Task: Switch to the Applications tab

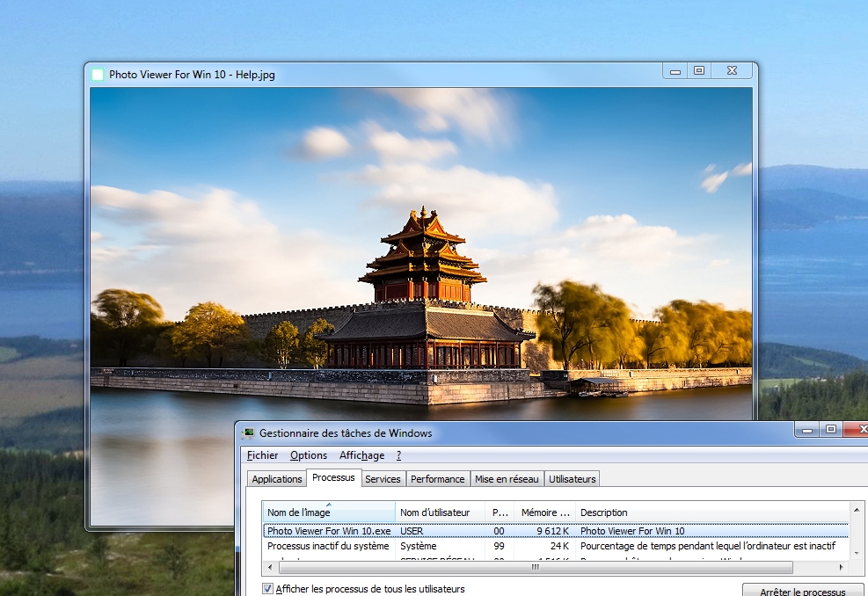Action: coord(277,479)
